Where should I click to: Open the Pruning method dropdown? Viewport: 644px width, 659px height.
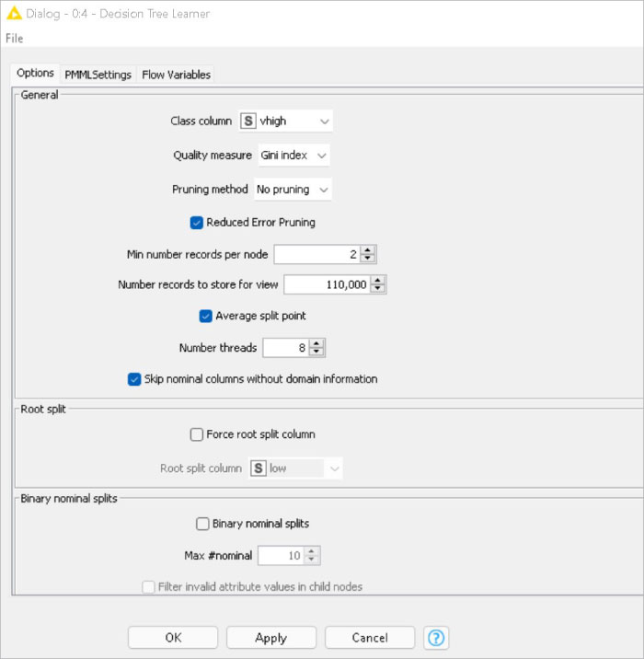322,190
